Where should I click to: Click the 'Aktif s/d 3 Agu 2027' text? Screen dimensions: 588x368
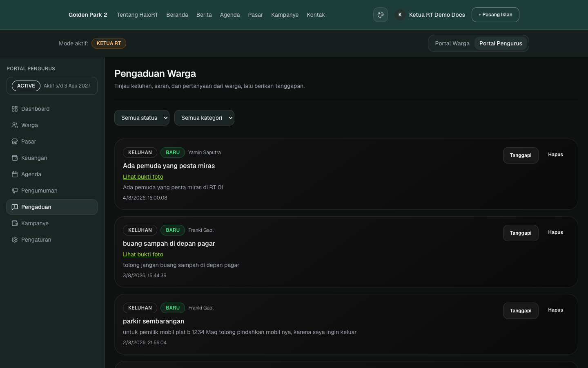tap(67, 86)
